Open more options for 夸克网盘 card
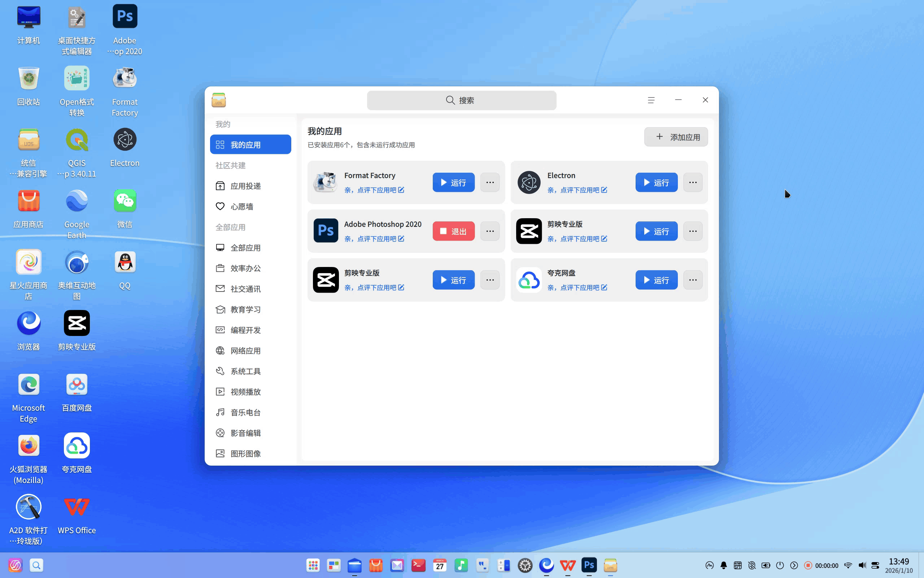The image size is (924, 578). (693, 280)
